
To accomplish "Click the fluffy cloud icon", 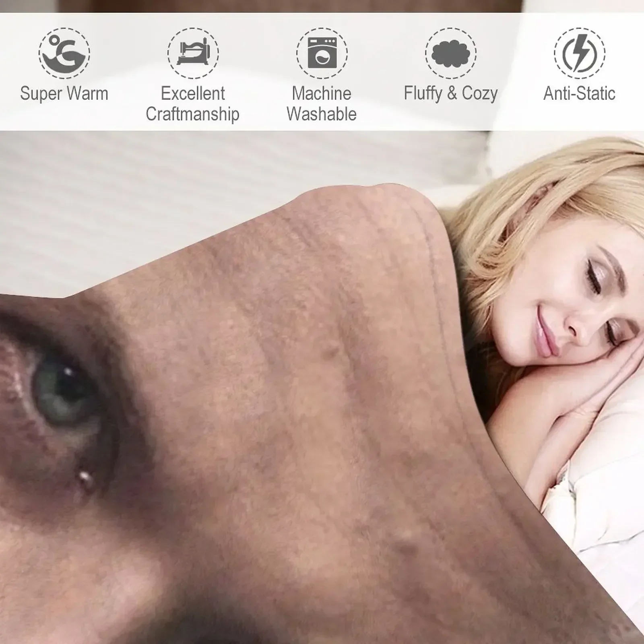I will point(451,53).
